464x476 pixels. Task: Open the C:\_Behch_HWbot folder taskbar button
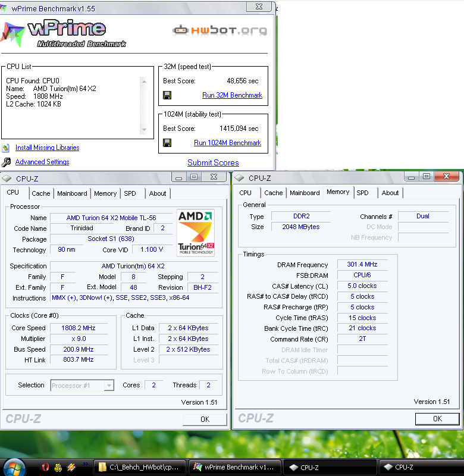140,467
